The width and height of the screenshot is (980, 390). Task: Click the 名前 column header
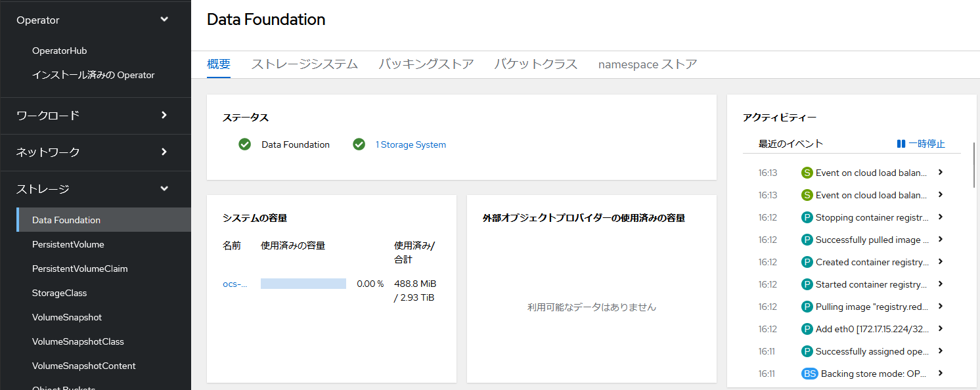point(232,246)
